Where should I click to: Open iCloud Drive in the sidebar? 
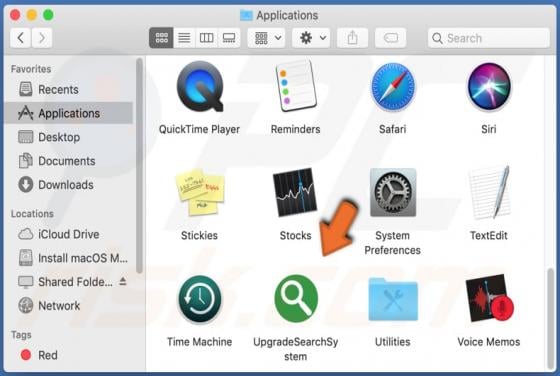(x=68, y=234)
